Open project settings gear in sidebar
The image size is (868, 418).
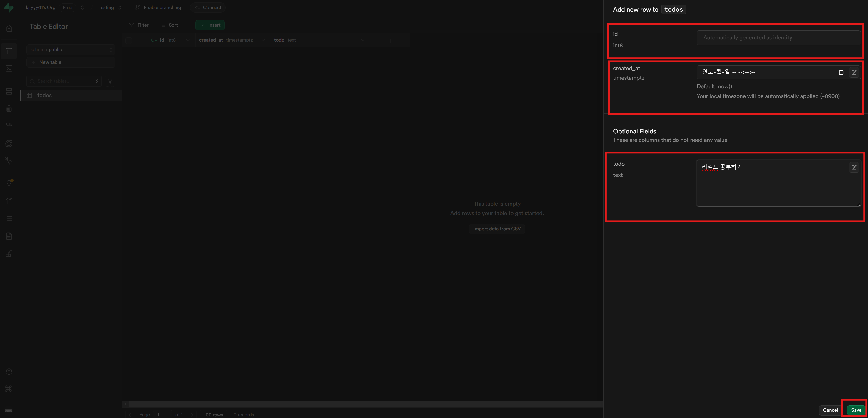9,371
